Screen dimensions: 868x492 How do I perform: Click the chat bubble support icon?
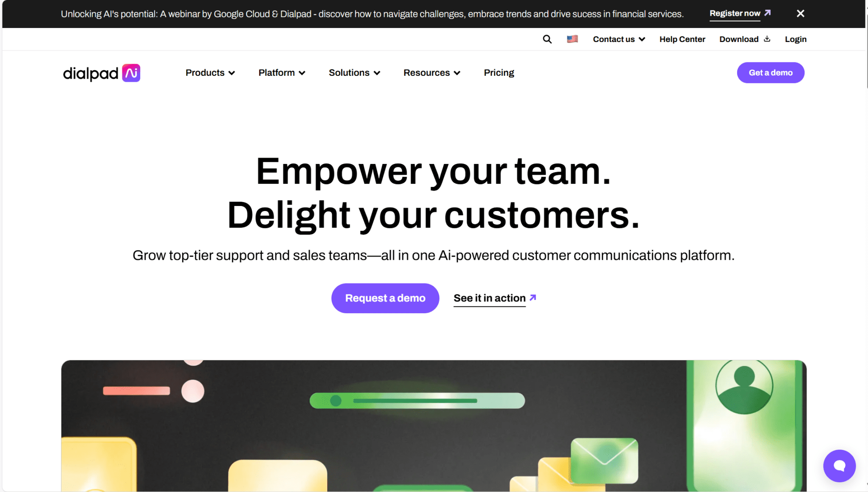click(x=839, y=465)
